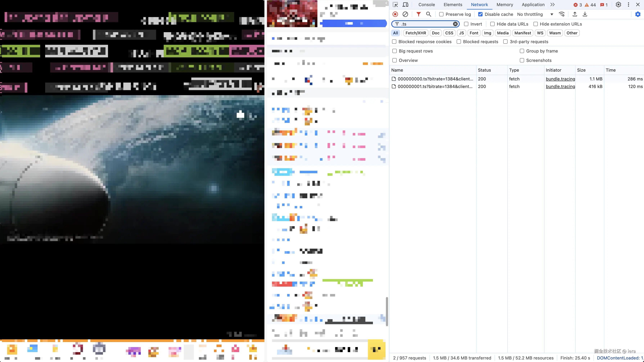Image resolution: width=644 pixels, height=362 pixels.
Task: Open the first bundle.tracing initiator link
Action: click(560, 79)
